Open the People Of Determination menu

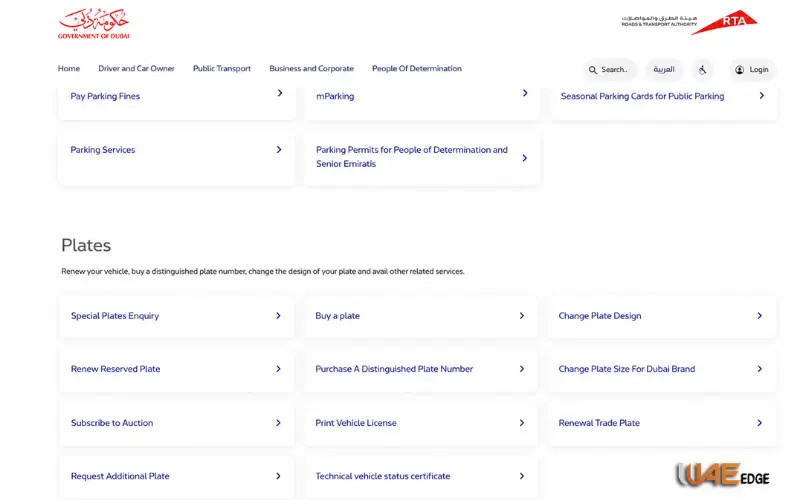click(417, 68)
